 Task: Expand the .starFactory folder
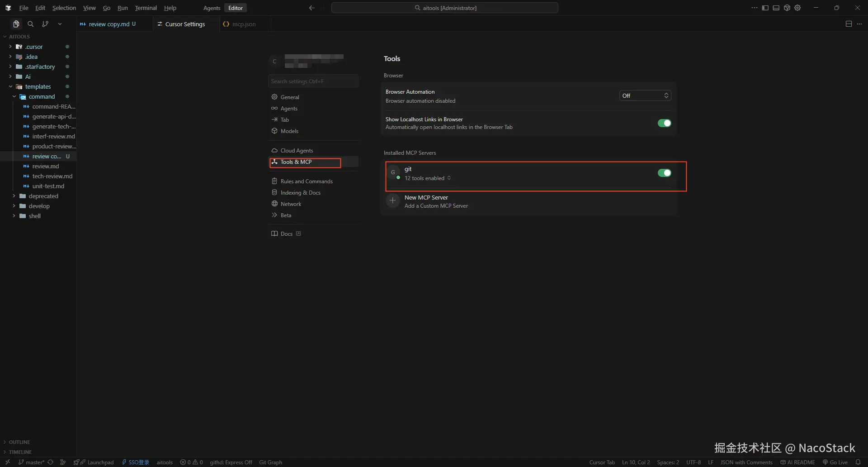coord(39,67)
